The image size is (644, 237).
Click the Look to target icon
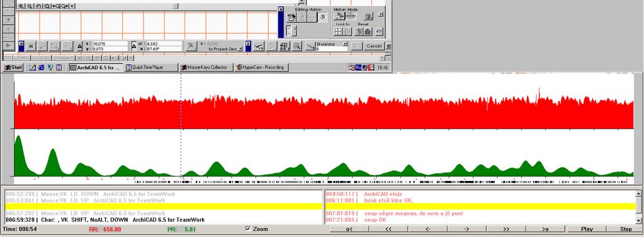click(338, 32)
